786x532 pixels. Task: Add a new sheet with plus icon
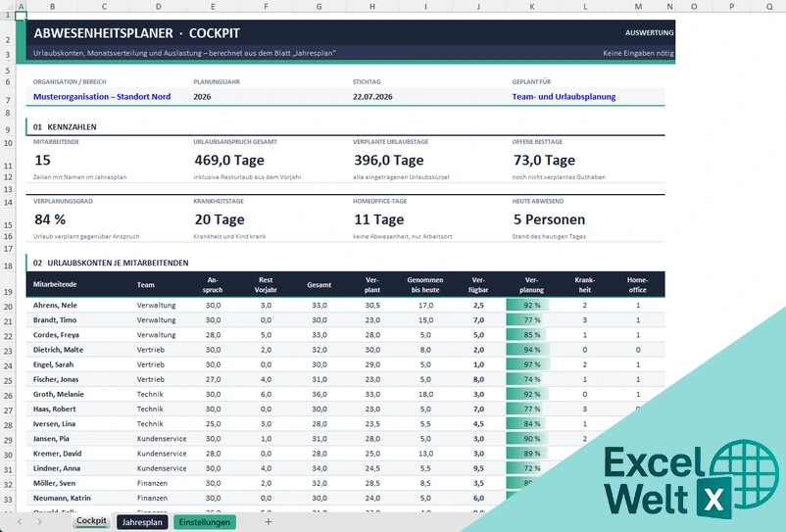click(x=269, y=522)
